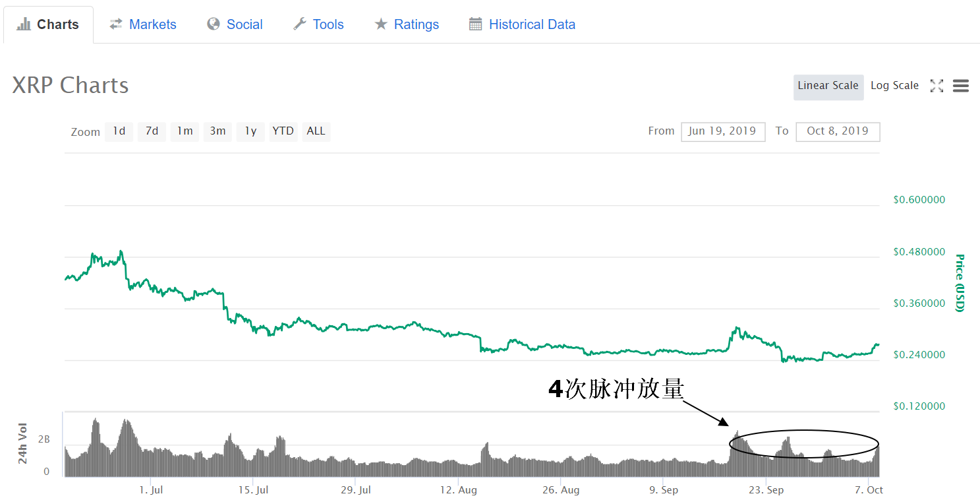Click the 24h Vol axis title
Viewport: 980px width, 502px height.
[23, 443]
